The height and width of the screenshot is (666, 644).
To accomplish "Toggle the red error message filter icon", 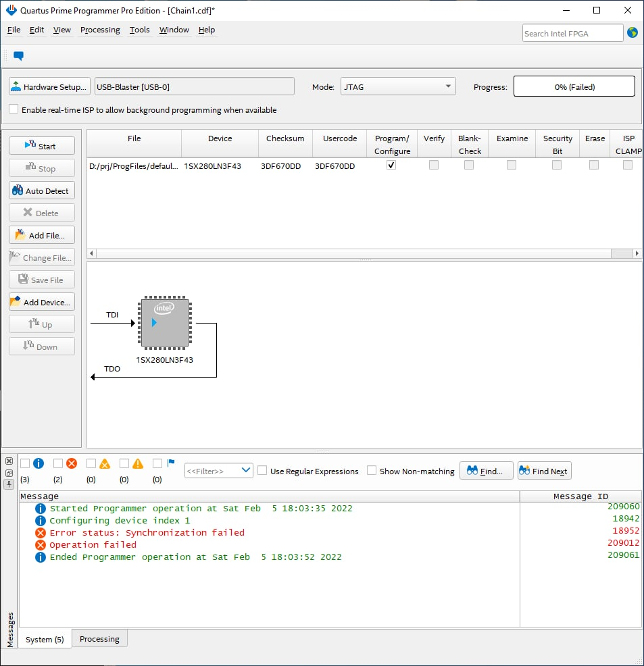I will point(72,464).
